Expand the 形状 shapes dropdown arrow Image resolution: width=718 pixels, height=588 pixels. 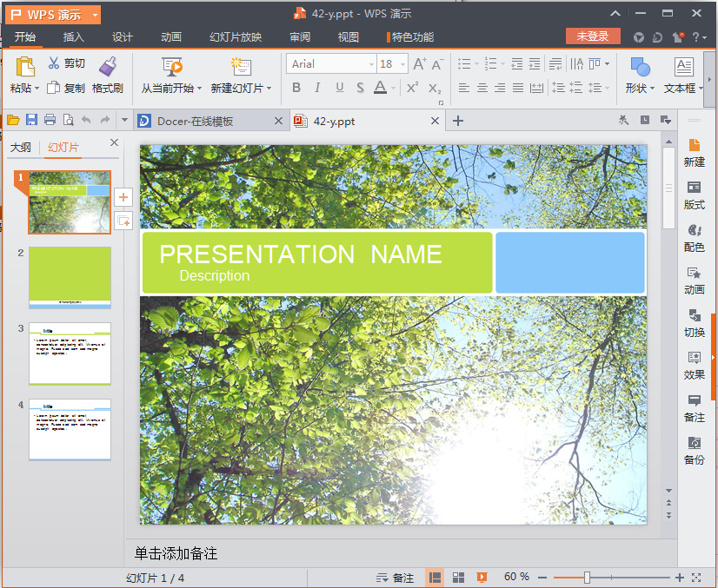click(x=653, y=89)
